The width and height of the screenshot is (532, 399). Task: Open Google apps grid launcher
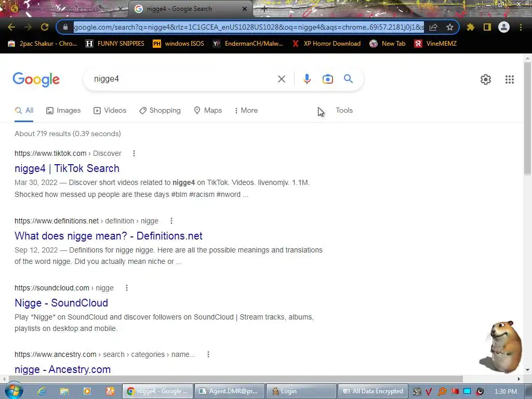click(509, 79)
